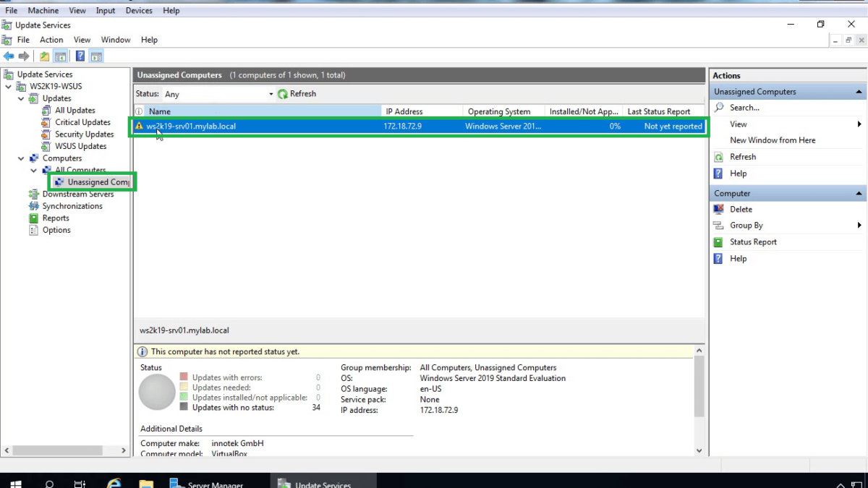This screenshot has height=488, width=868.
Task: Select the WSUS Updates node icon
Action: tap(47, 146)
